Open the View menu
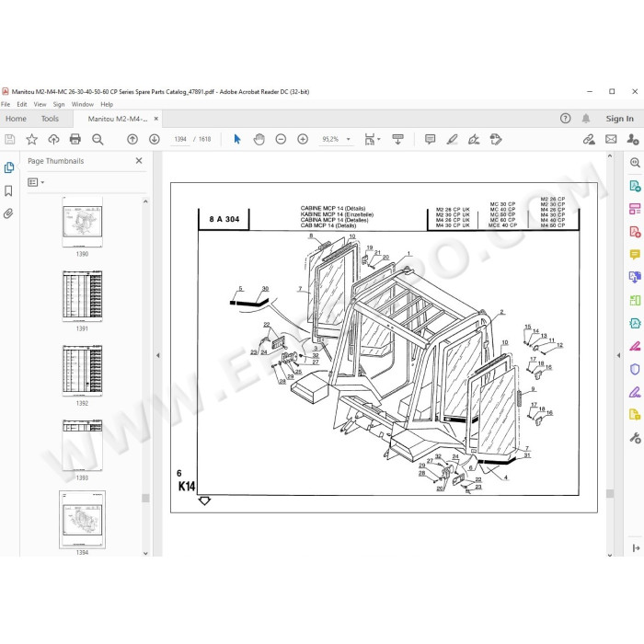 coord(40,104)
